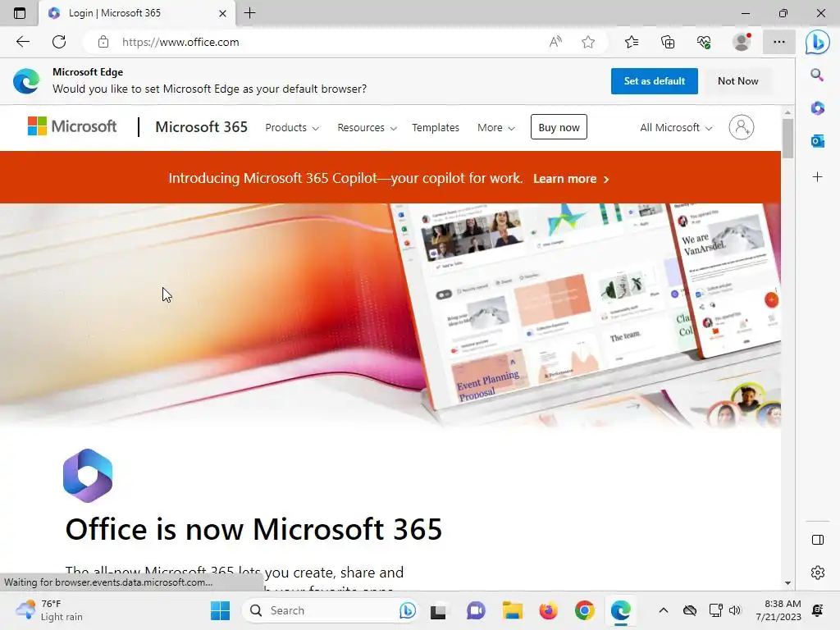Toggle sidebar visibility panel icon

tap(818, 540)
